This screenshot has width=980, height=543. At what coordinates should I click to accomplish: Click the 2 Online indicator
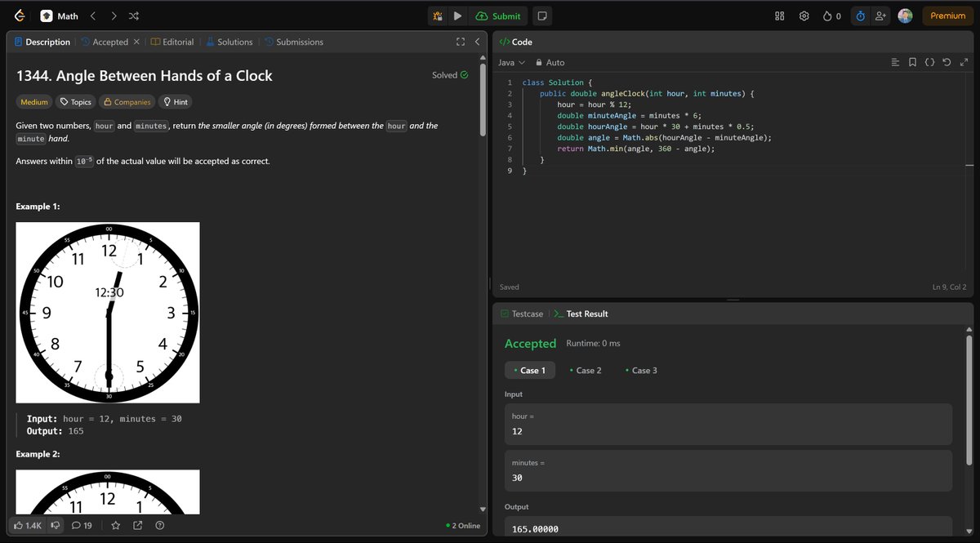click(x=463, y=525)
